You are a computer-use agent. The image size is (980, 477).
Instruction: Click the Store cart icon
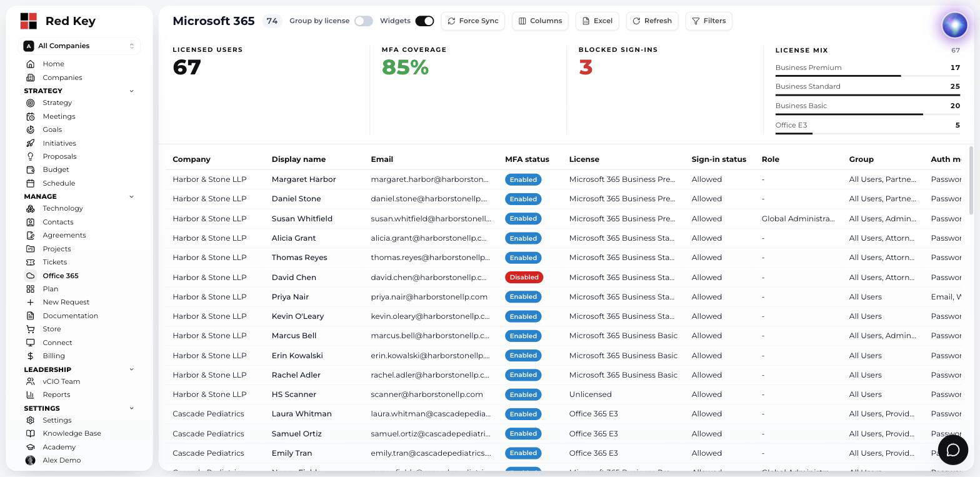point(30,329)
